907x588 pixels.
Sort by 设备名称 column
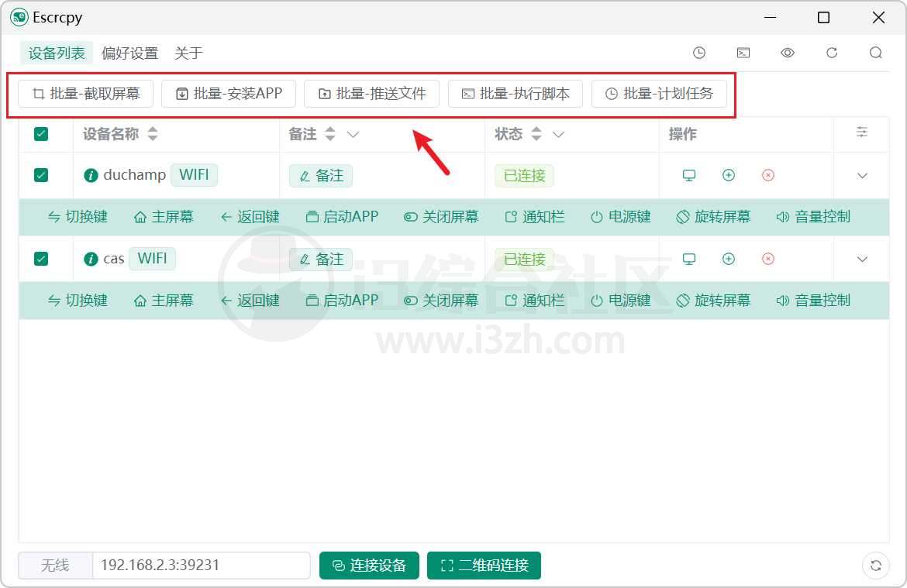pos(153,134)
